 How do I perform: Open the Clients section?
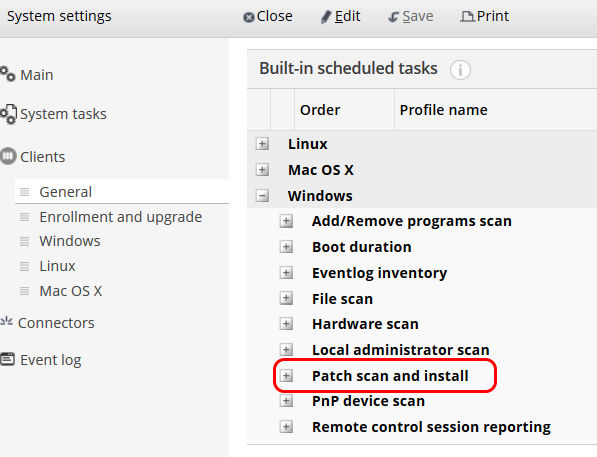click(42, 157)
